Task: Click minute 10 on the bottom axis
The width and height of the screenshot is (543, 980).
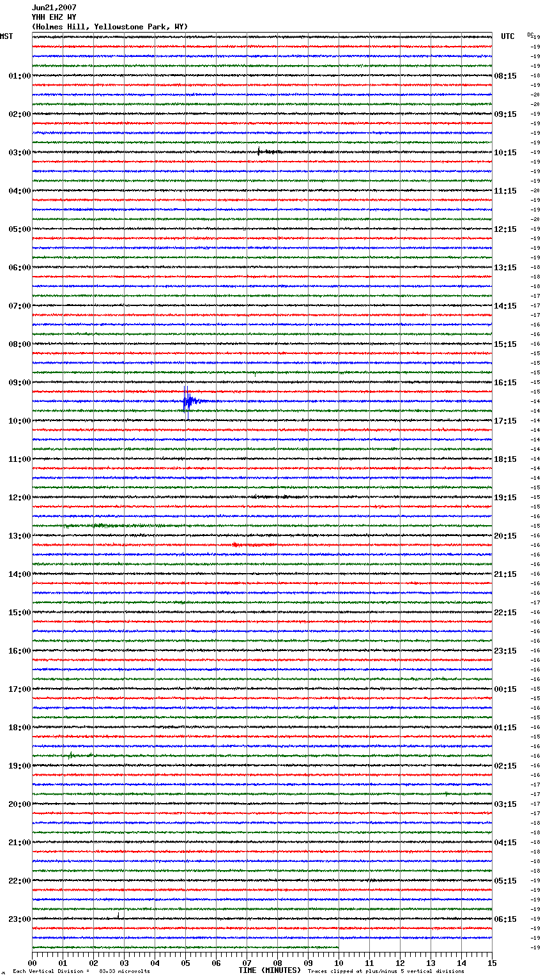Action: click(339, 963)
